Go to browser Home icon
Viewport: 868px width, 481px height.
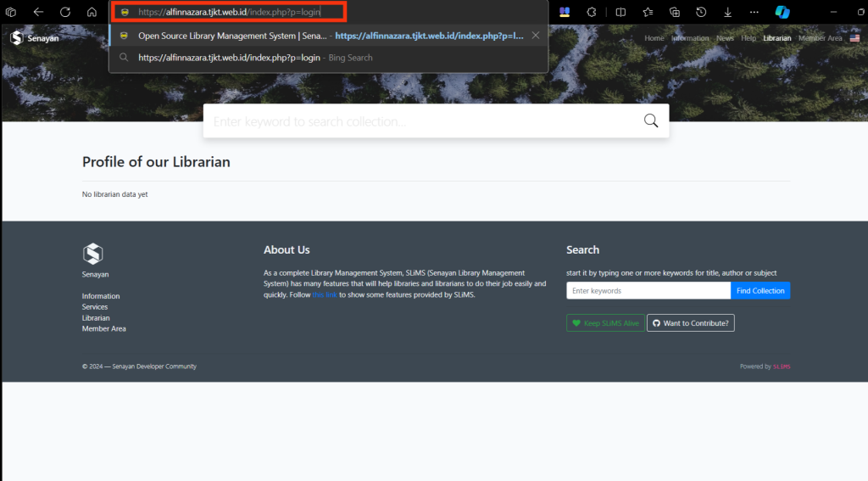[92, 12]
